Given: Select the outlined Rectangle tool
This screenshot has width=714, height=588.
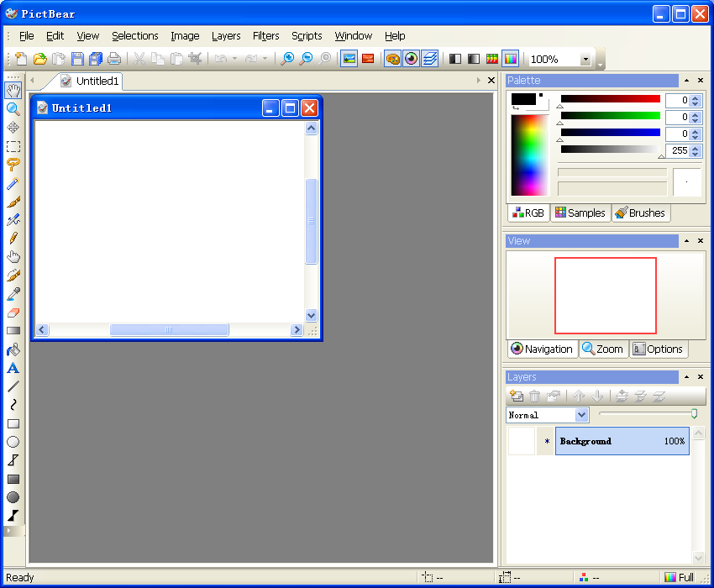Looking at the screenshot, I should pyautogui.click(x=13, y=423).
